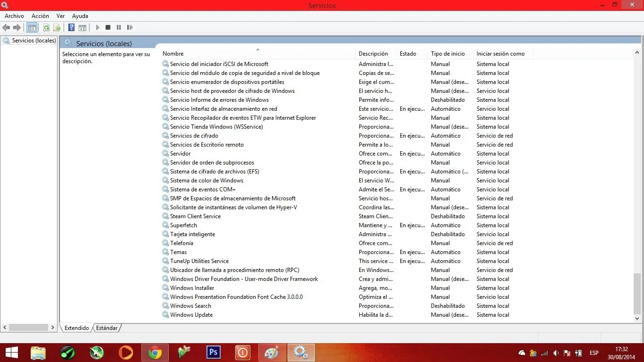Restart service with the restart icon

(x=130, y=28)
